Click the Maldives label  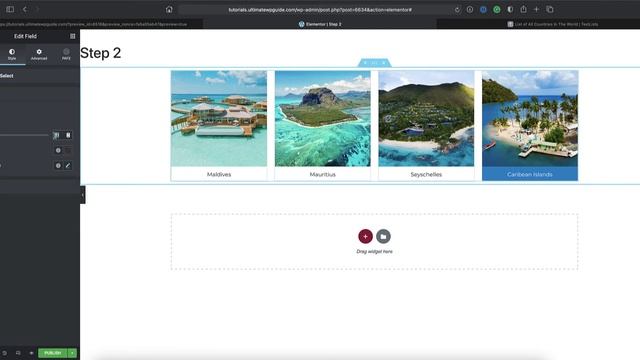[219, 174]
